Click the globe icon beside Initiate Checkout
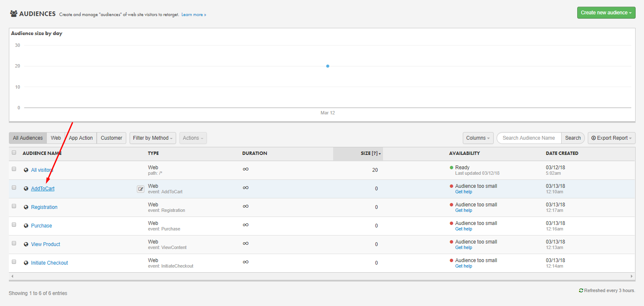 [26, 263]
